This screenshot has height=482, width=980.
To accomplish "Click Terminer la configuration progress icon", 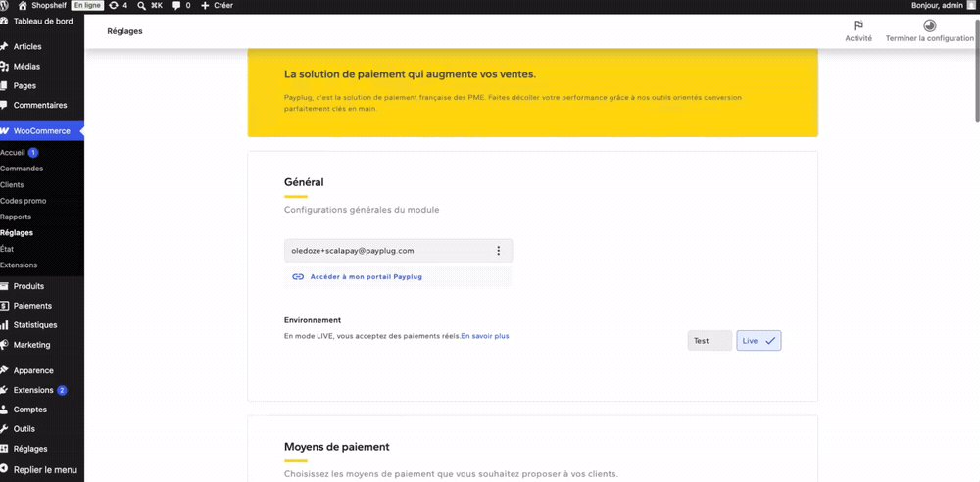I will [x=929, y=25].
